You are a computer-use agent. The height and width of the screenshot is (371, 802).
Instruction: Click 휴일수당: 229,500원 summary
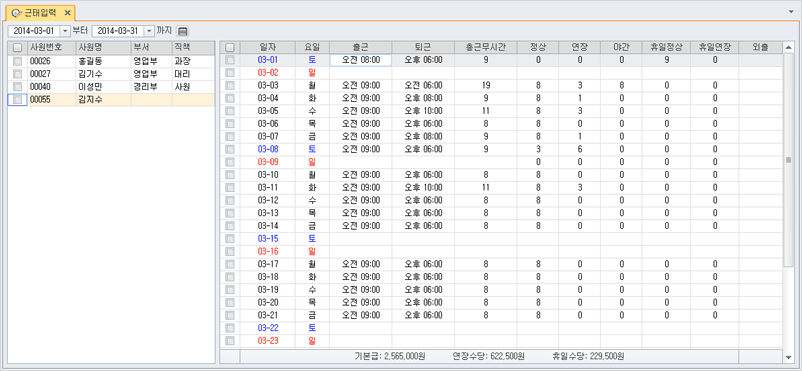588,356
